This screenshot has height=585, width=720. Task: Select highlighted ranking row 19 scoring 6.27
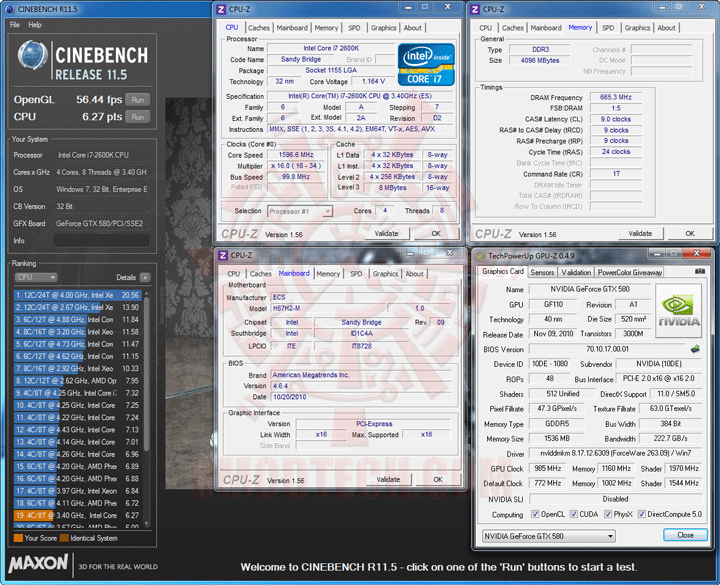point(77,515)
